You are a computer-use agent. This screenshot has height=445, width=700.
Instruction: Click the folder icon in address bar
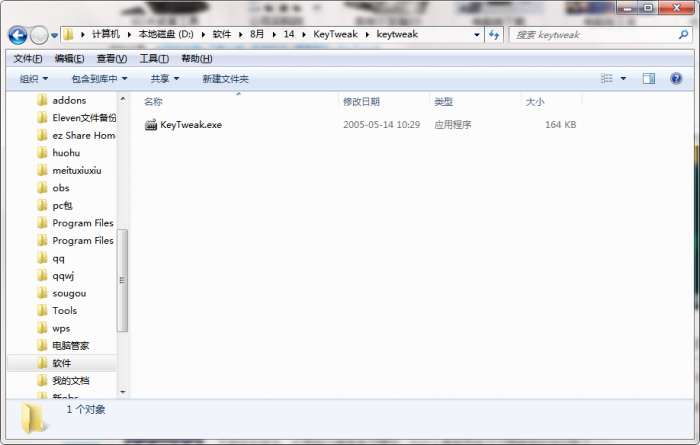(69, 34)
